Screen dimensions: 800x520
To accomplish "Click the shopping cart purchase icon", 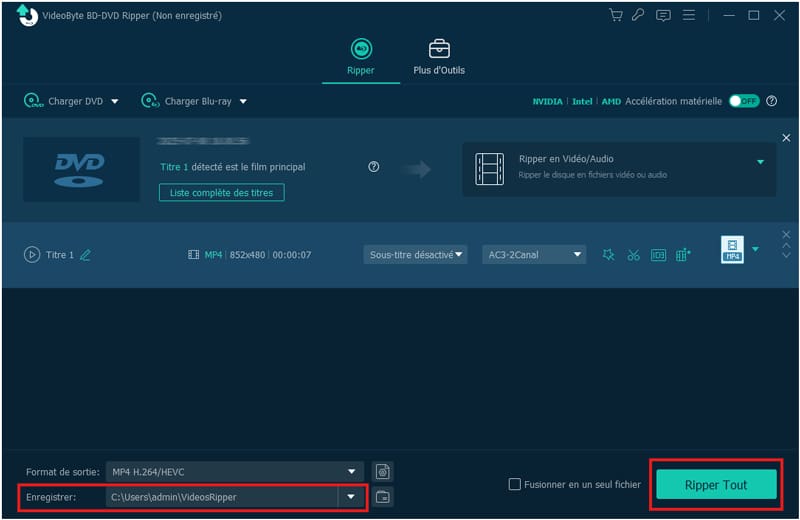I will point(616,15).
